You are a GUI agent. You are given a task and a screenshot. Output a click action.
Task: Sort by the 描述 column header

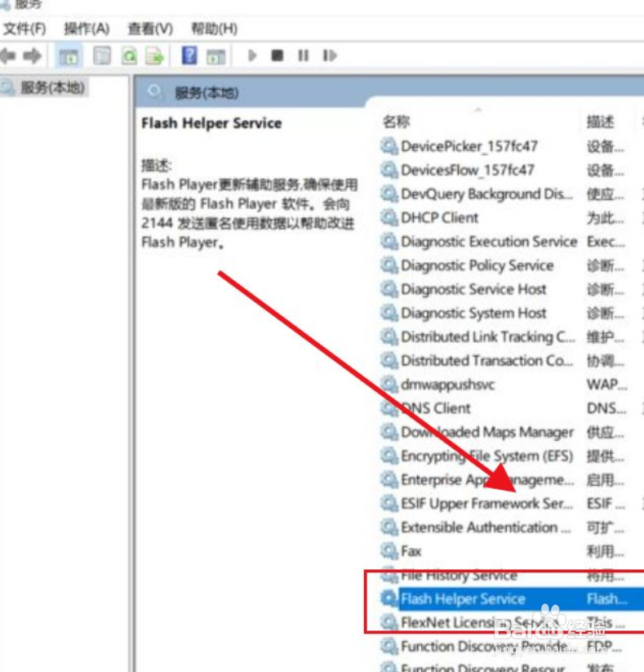[600, 122]
